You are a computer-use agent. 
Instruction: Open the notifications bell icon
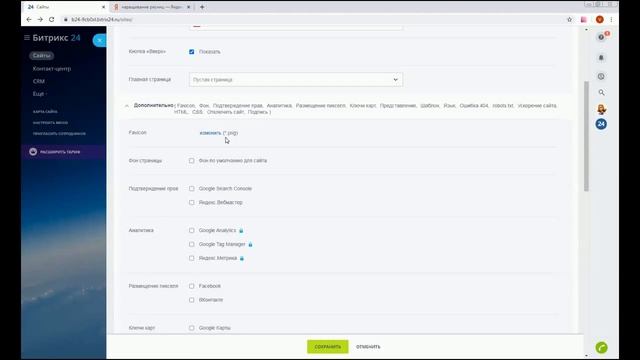click(601, 58)
